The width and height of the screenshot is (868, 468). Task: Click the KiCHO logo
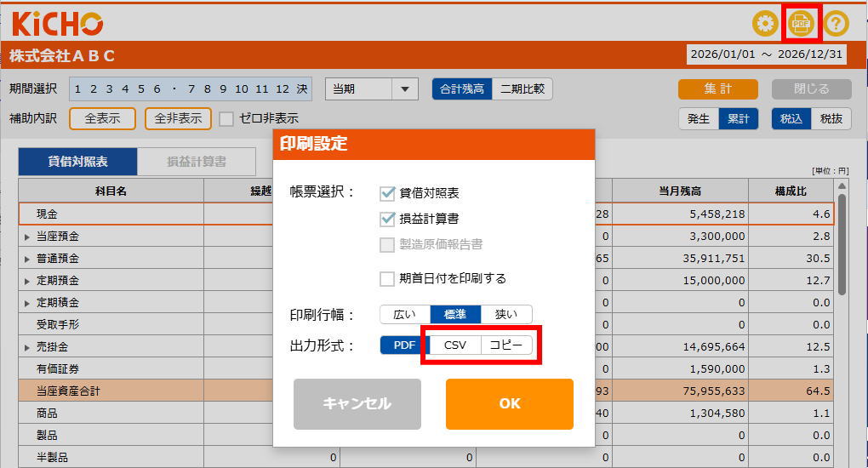tap(57, 23)
